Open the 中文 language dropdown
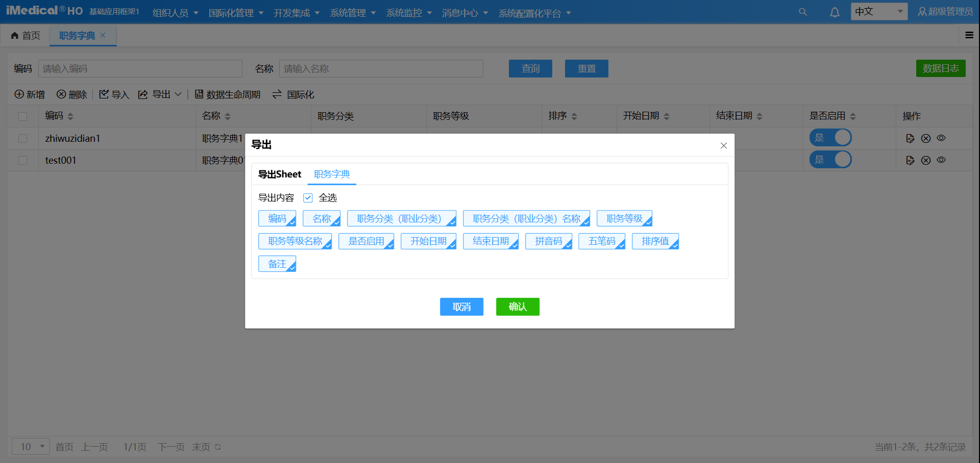Image resolution: width=980 pixels, height=463 pixels. 879,11
